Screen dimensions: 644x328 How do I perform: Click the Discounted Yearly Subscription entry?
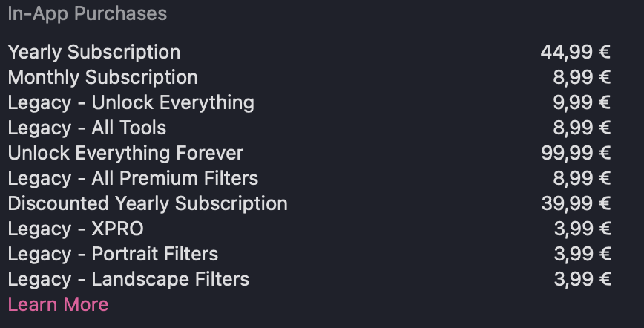[148, 203]
